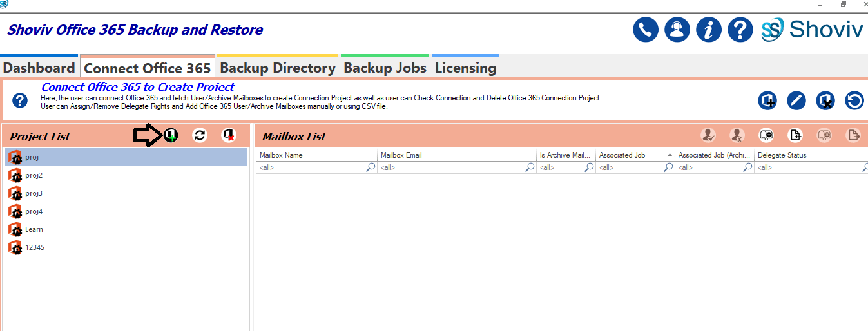Viewport: 868px width, 331px height.
Task: Click the blue circular refresh icon
Action: click(x=854, y=100)
